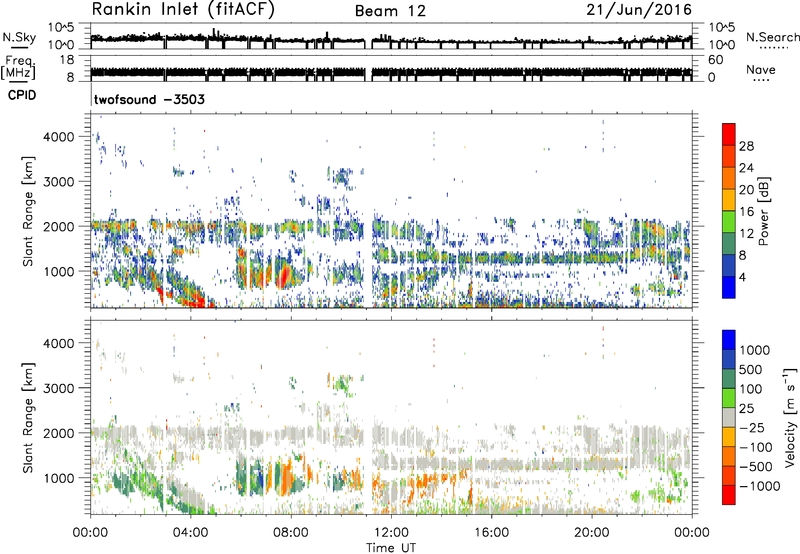Click the power panel 'Slant Range [km]' label

click(28, 211)
